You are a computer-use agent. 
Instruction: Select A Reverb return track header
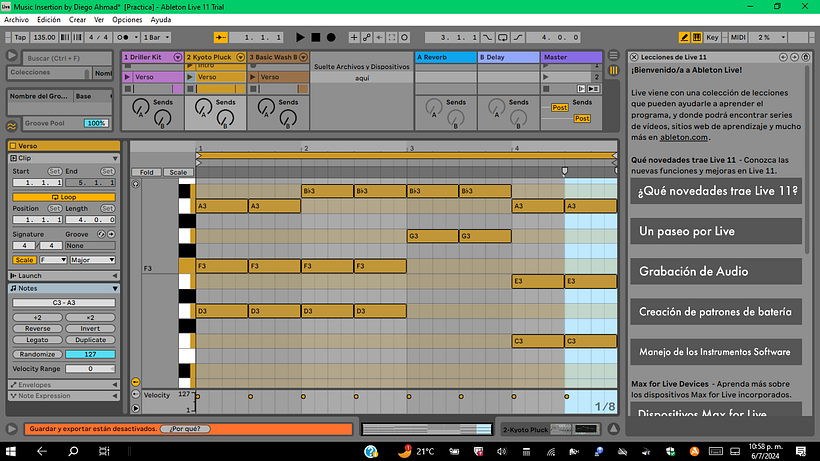tap(446, 57)
